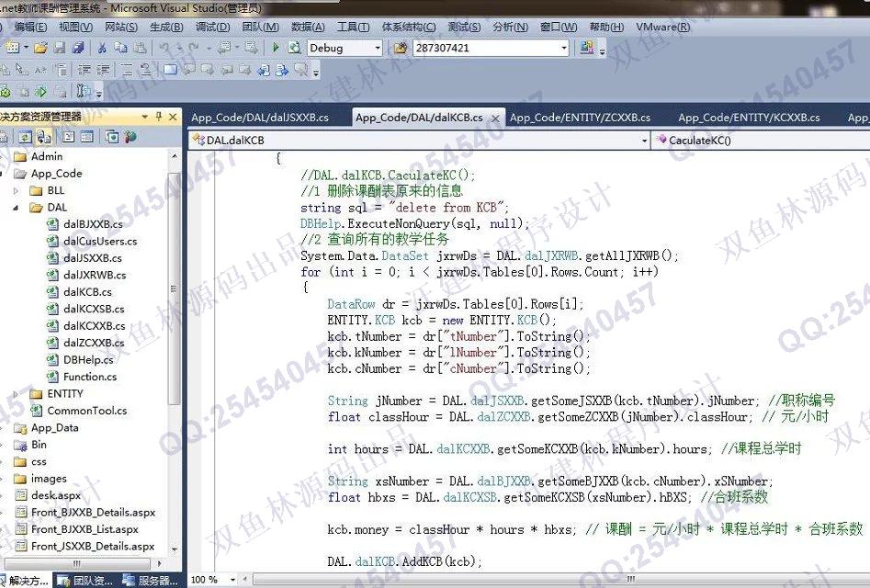Switch to App_Code/ENTITY/KCXXB.cs tab

pos(749,118)
